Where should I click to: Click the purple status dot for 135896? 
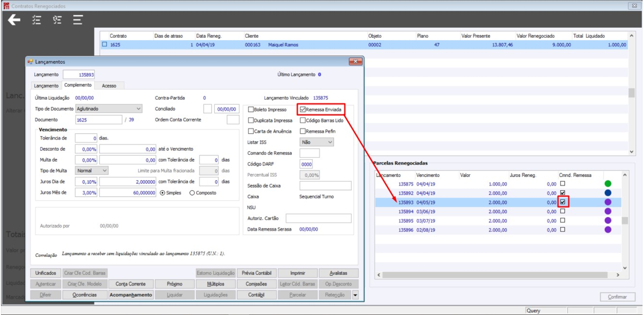(608, 229)
